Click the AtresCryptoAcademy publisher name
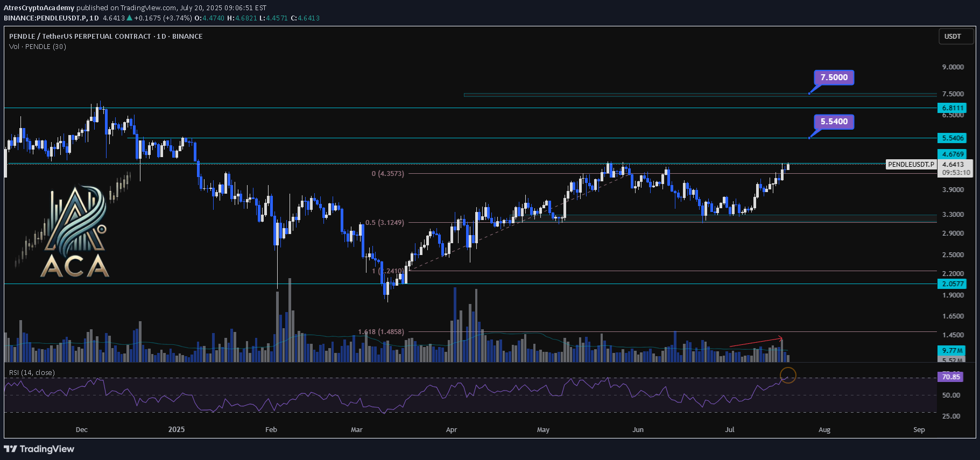This screenshot has height=460, width=980. (39, 8)
